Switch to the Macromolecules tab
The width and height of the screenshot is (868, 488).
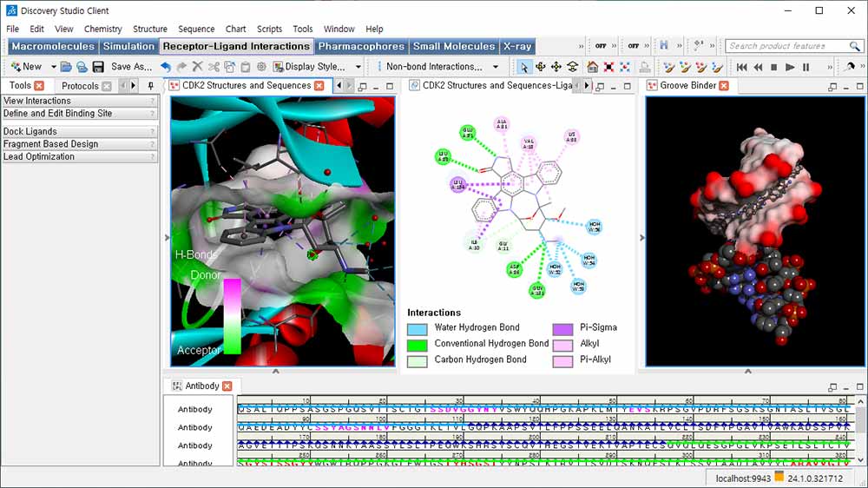(x=53, y=47)
